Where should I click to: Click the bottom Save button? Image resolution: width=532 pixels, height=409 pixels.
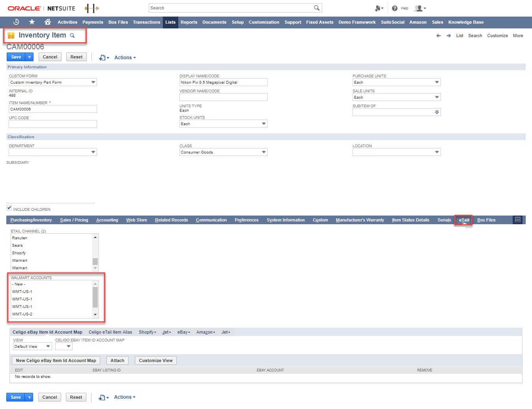pos(16,397)
